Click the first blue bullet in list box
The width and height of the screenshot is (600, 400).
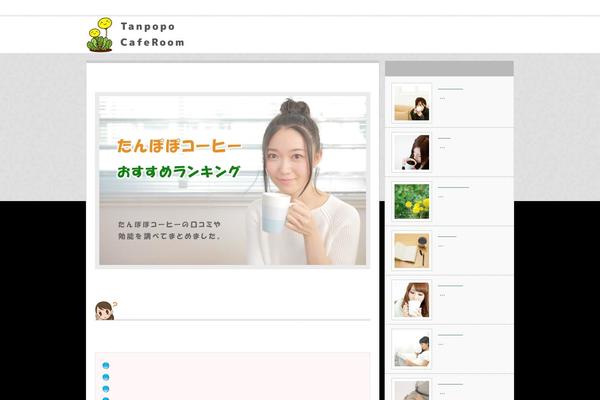pyautogui.click(x=106, y=366)
